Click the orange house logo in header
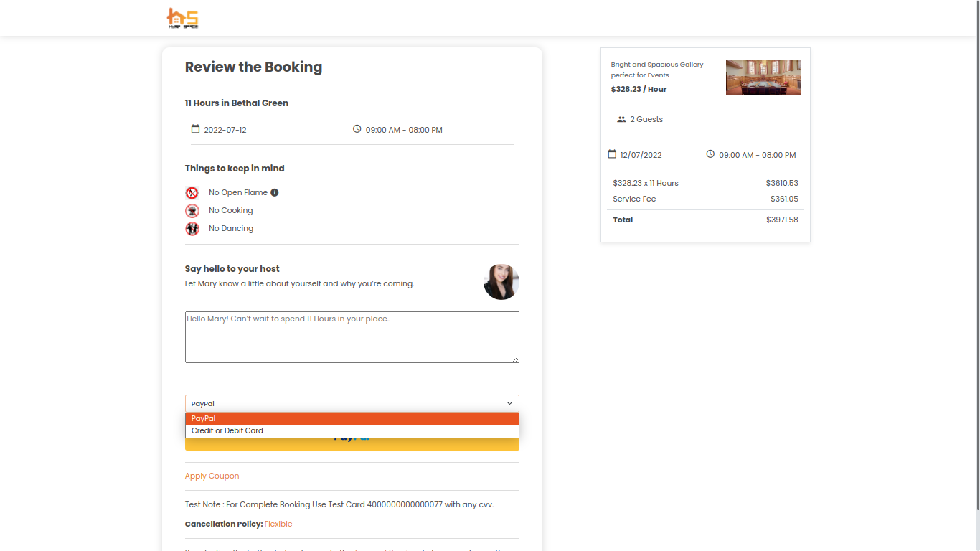The height and width of the screenshot is (551, 980). click(182, 18)
